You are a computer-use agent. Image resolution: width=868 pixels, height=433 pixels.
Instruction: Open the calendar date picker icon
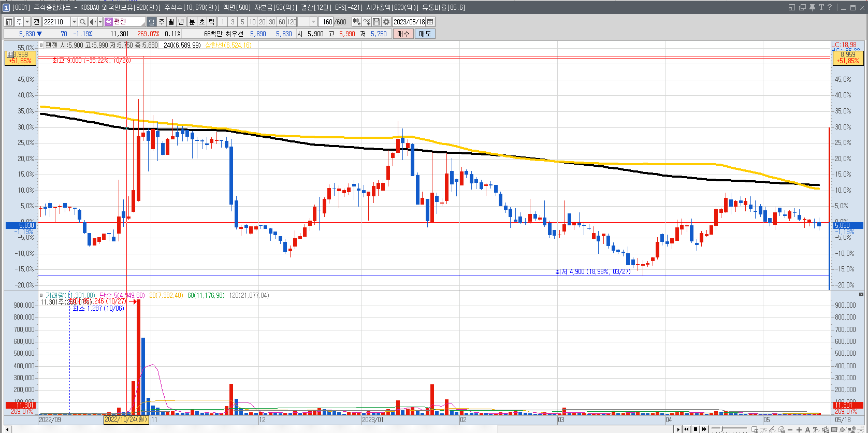pos(430,22)
